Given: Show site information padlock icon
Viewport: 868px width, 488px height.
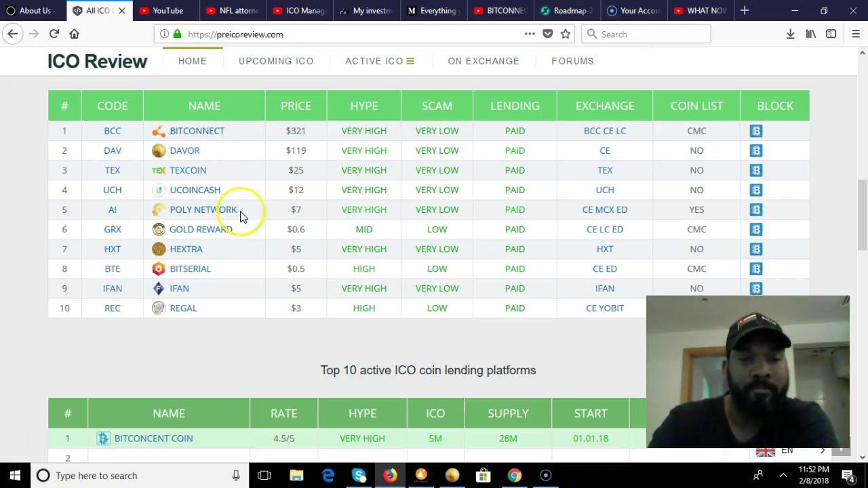Looking at the screenshot, I should 177,34.
